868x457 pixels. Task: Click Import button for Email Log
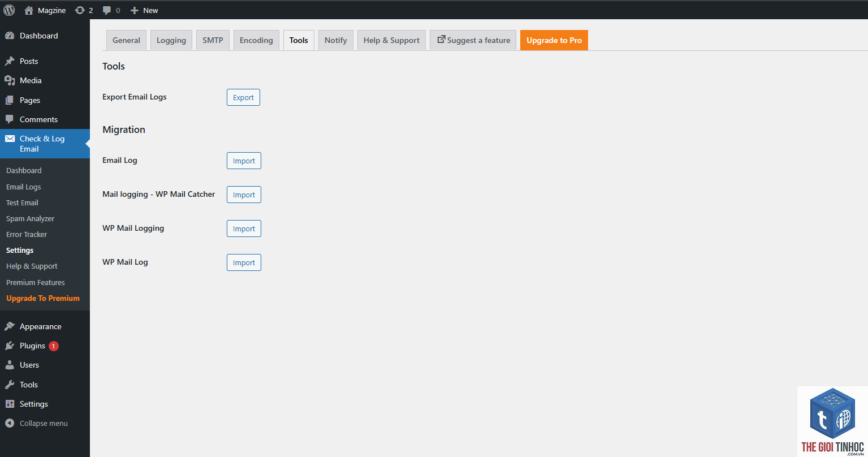244,161
